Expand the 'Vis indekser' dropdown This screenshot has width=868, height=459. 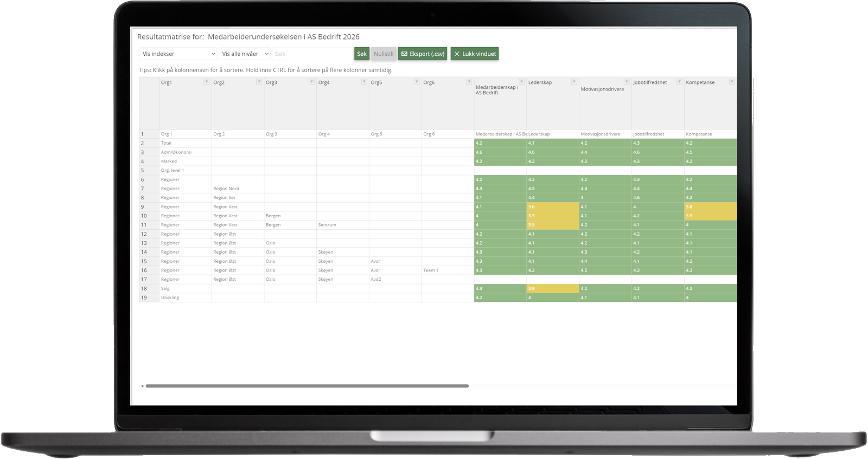tap(178, 54)
